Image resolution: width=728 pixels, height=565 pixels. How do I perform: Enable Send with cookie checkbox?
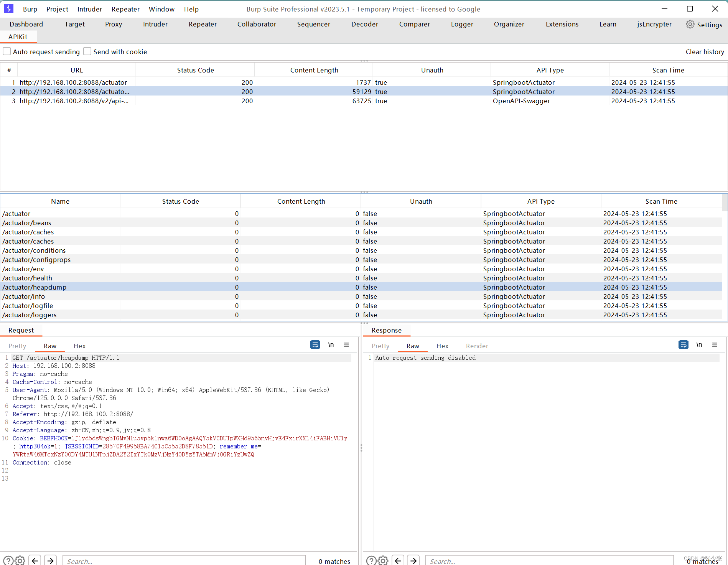(87, 51)
